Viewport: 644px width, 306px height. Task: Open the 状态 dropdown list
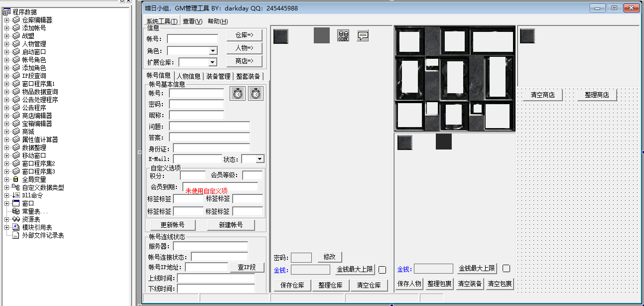(259, 159)
